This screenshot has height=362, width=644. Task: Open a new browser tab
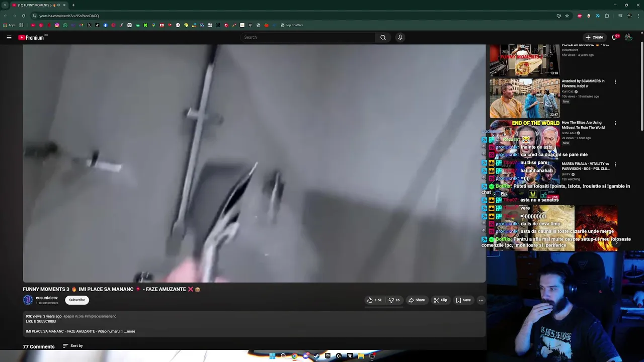pos(73,5)
